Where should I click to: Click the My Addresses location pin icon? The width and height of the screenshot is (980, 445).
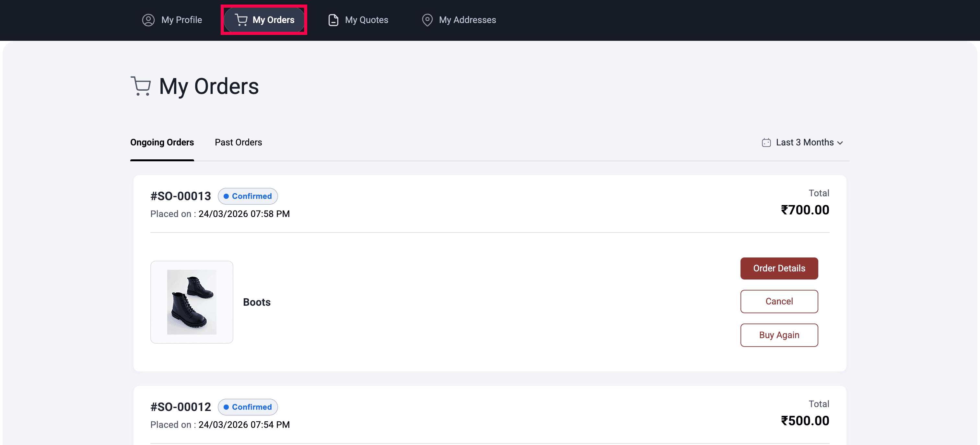(x=427, y=20)
